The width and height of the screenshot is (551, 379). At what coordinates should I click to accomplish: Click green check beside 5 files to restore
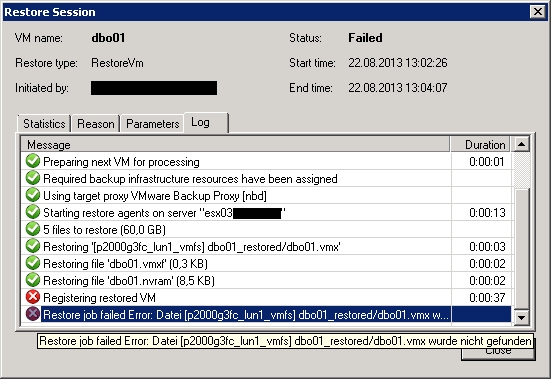click(x=33, y=229)
